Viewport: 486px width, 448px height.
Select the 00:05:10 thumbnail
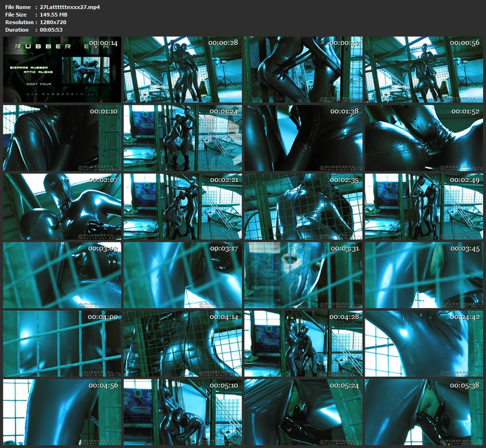[x=183, y=412]
